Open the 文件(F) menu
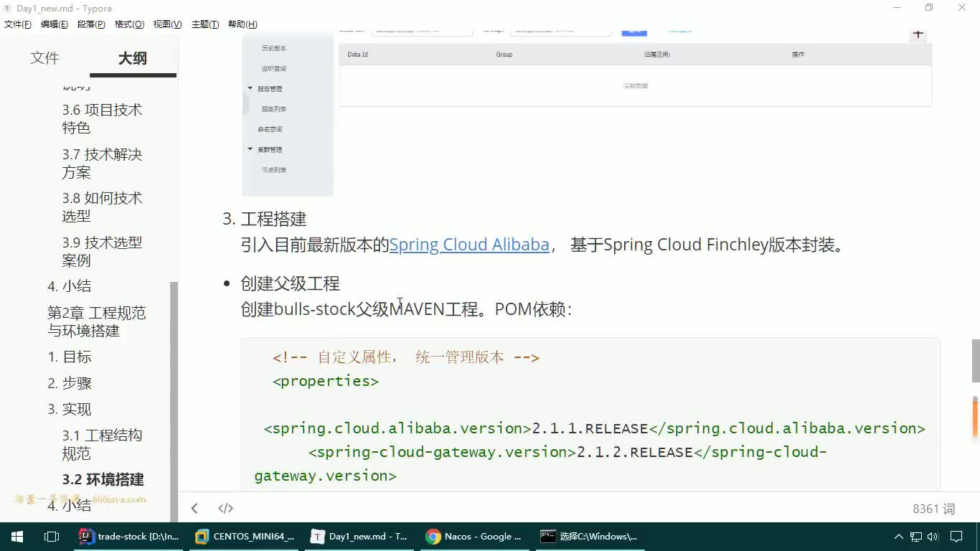This screenshot has height=551, width=980. click(18, 24)
